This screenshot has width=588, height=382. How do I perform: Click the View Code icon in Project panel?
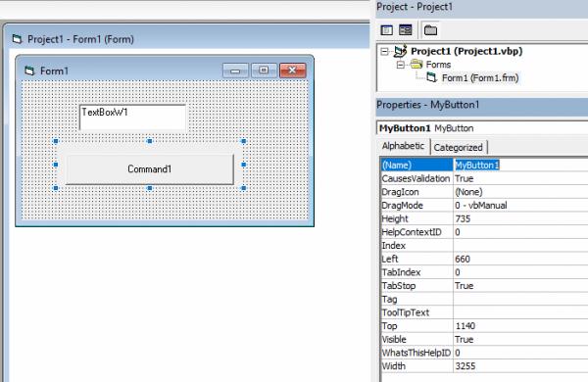pos(387,30)
